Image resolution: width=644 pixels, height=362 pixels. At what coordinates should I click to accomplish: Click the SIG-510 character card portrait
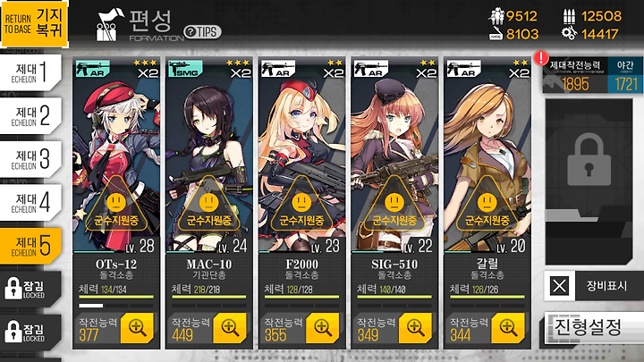click(x=394, y=156)
